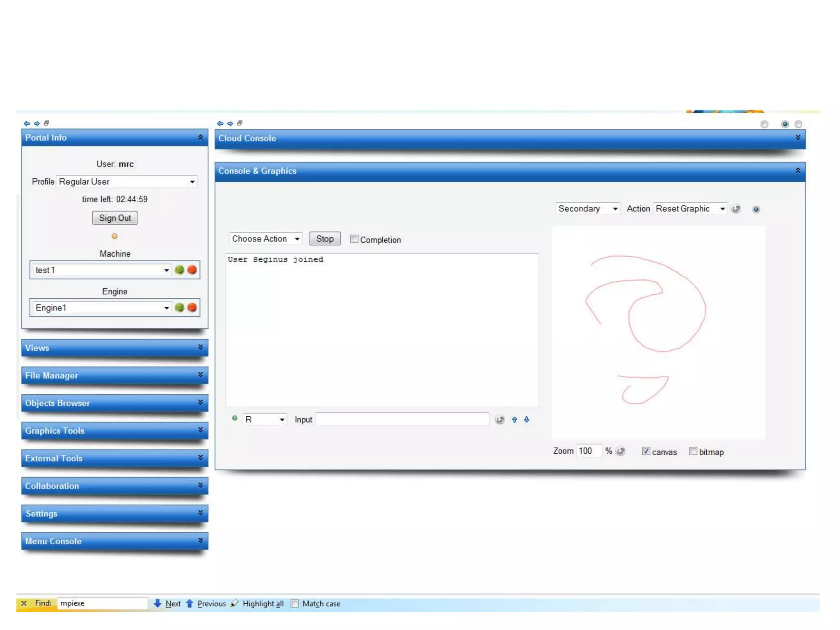Click the green start button next to Engine1
The image size is (840, 630).
[x=179, y=308]
